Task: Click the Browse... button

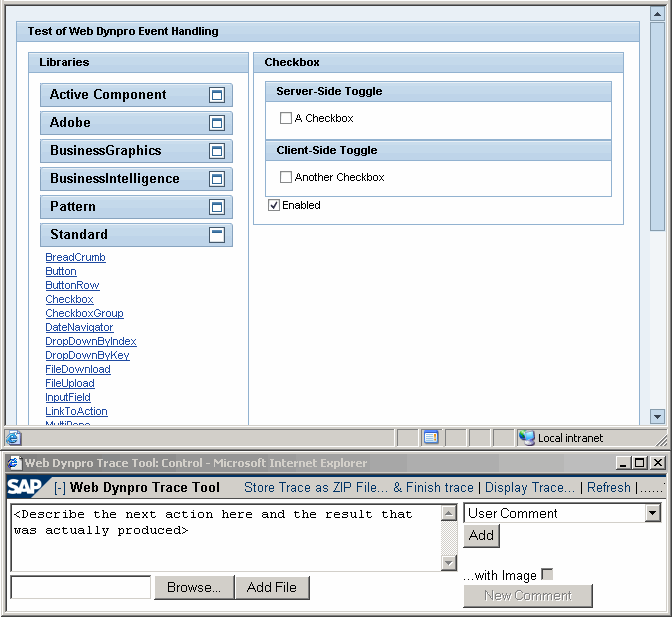Action: point(194,587)
